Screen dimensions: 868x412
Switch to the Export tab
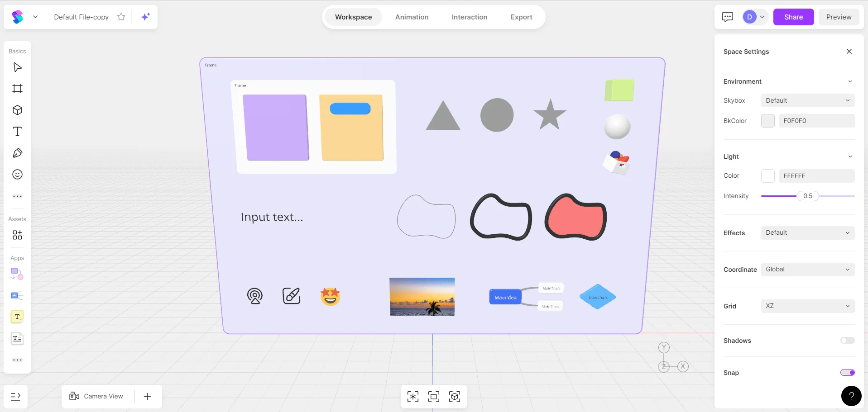[521, 17]
